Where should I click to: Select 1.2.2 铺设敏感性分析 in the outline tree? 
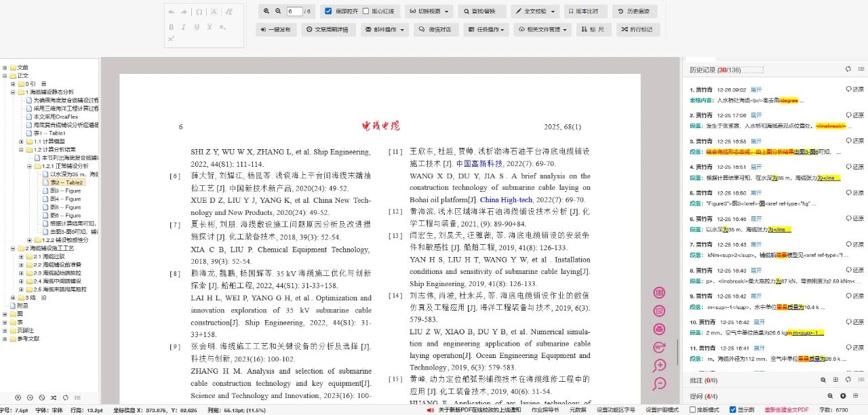65,240
